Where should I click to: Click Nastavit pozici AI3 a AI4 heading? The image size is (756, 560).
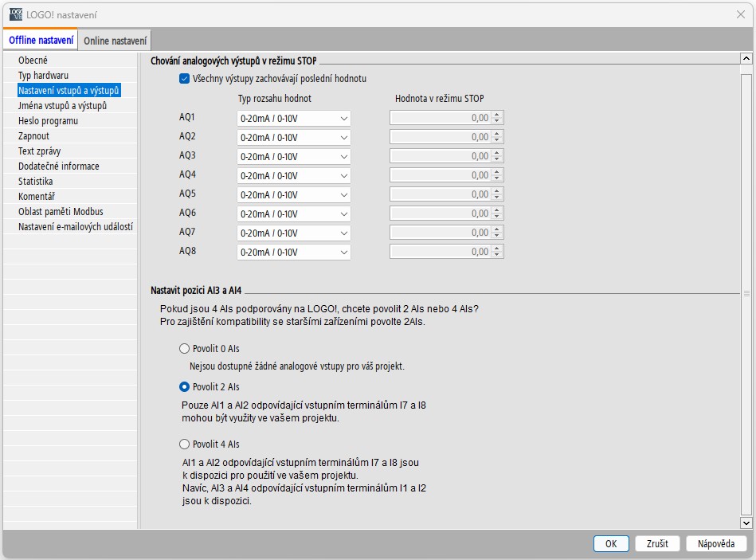pos(196,291)
